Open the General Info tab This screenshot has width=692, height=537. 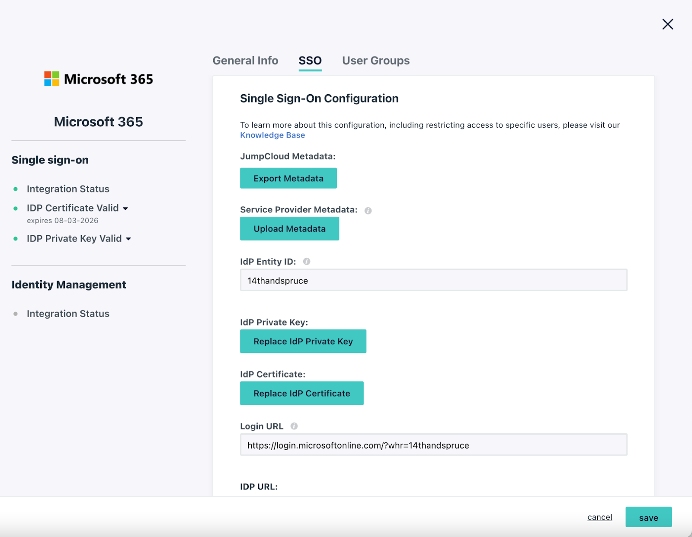pyautogui.click(x=245, y=61)
